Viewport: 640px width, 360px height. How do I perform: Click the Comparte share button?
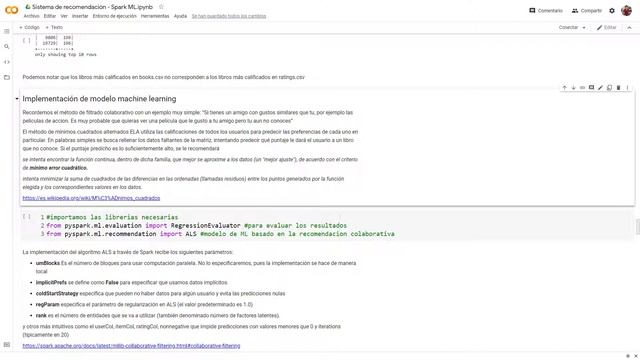pos(587,11)
